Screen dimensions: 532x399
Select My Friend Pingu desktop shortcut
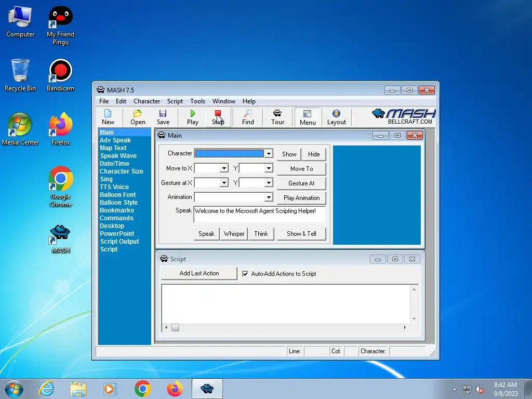tap(60, 26)
